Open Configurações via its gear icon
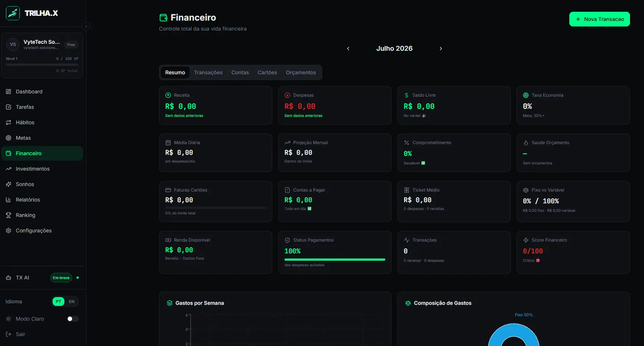 (8, 231)
